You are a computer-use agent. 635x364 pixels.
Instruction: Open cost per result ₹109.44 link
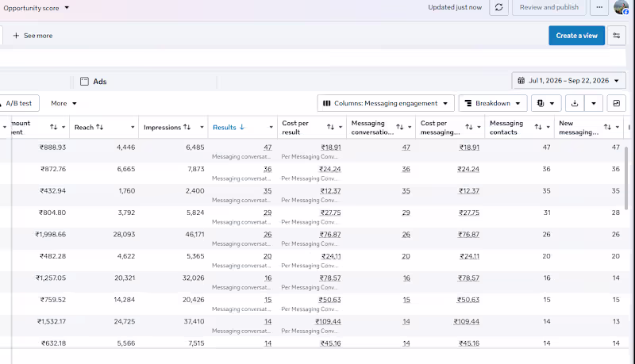[328, 321]
